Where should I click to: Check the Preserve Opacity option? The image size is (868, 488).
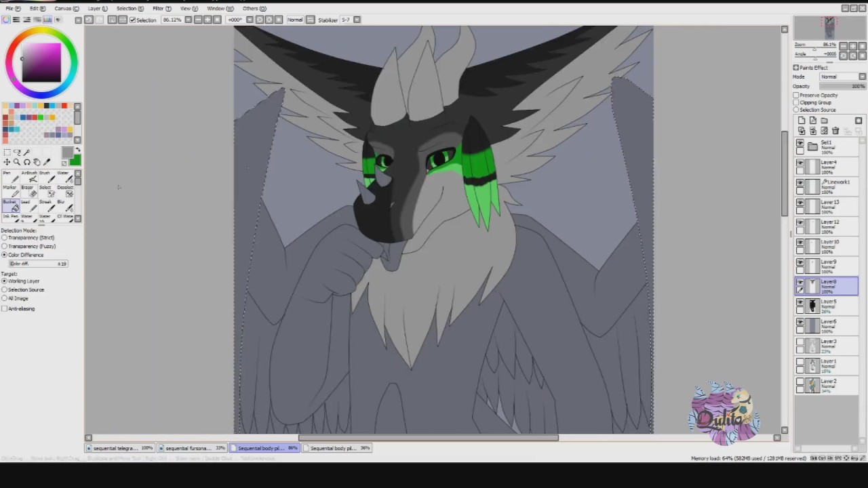(796, 95)
